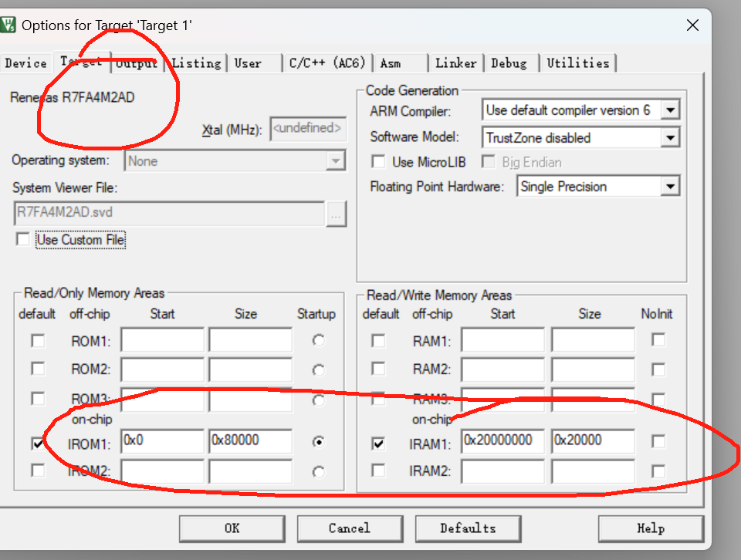
Task: Enable the Use MicroLIB checkbox
Action: point(378,162)
